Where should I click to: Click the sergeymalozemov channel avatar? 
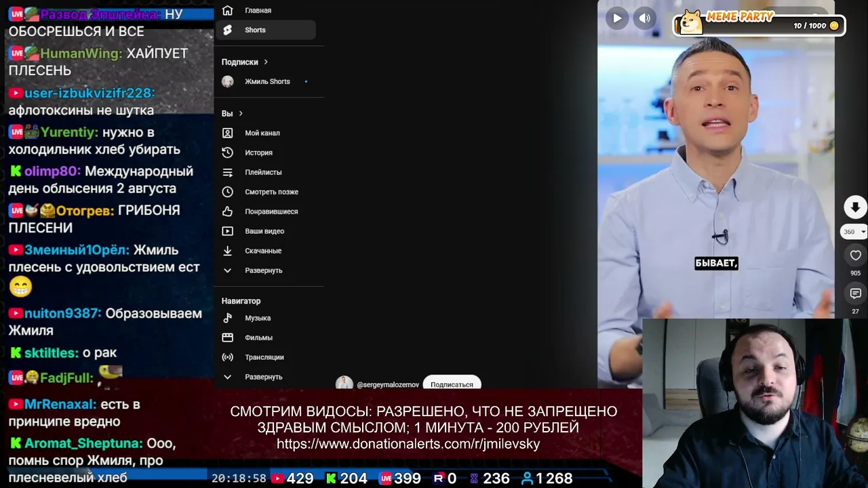pos(344,384)
